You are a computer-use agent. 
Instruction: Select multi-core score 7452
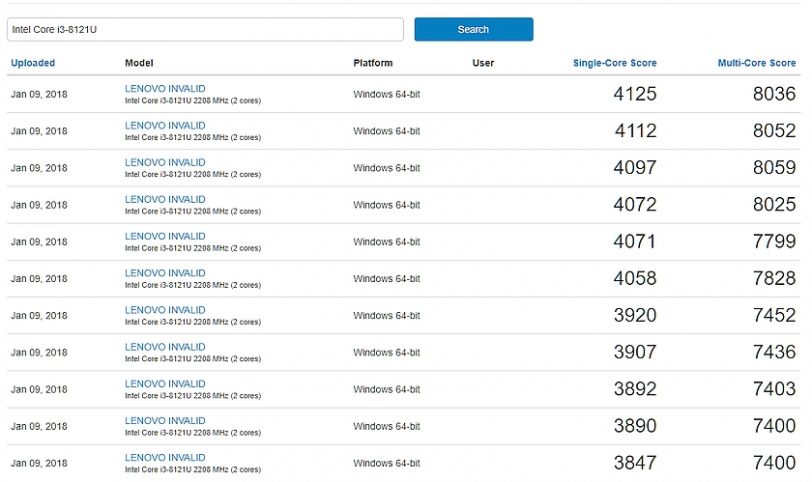click(x=774, y=315)
